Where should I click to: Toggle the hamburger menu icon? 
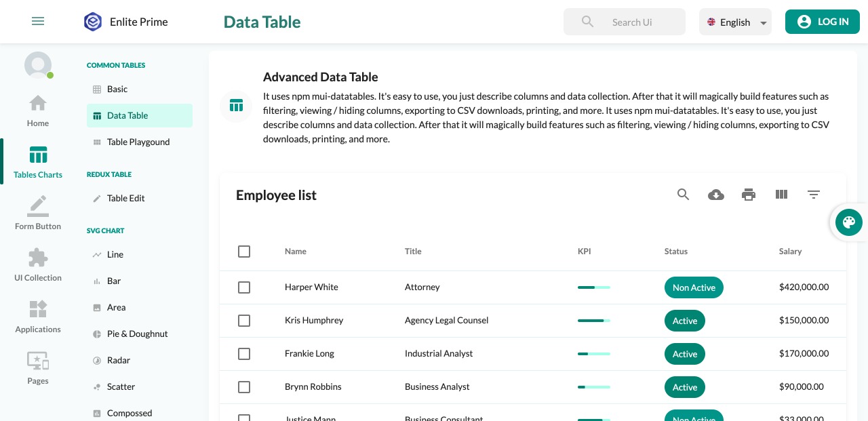(x=38, y=22)
